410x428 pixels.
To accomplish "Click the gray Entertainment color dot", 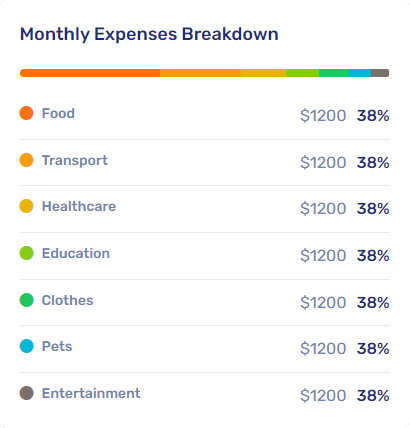I will pyautogui.click(x=26, y=393).
